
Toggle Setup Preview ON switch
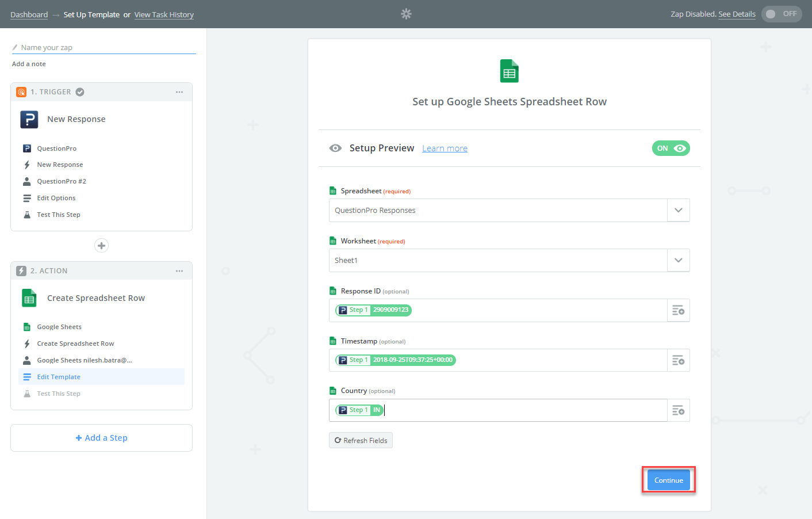(x=671, y=148)
